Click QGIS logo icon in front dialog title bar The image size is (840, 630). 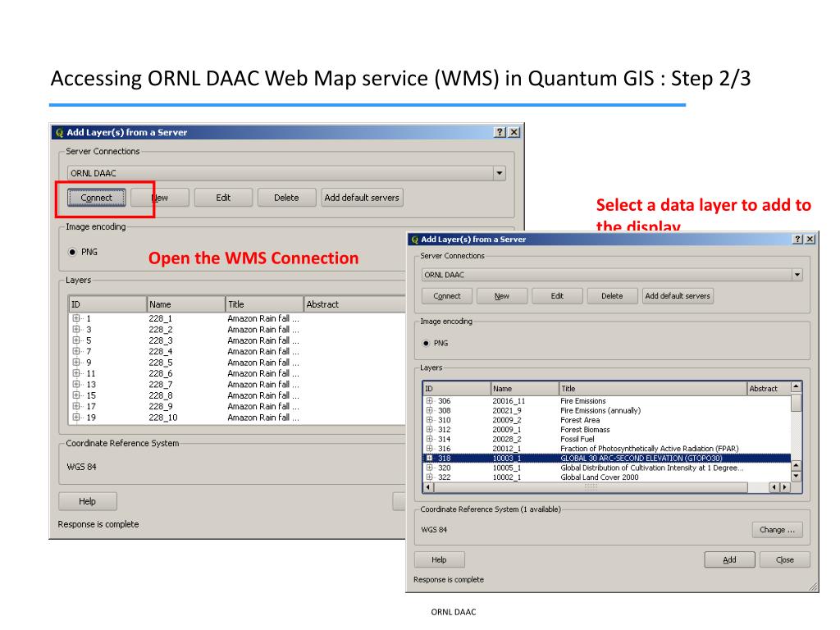tap(414, 240)
